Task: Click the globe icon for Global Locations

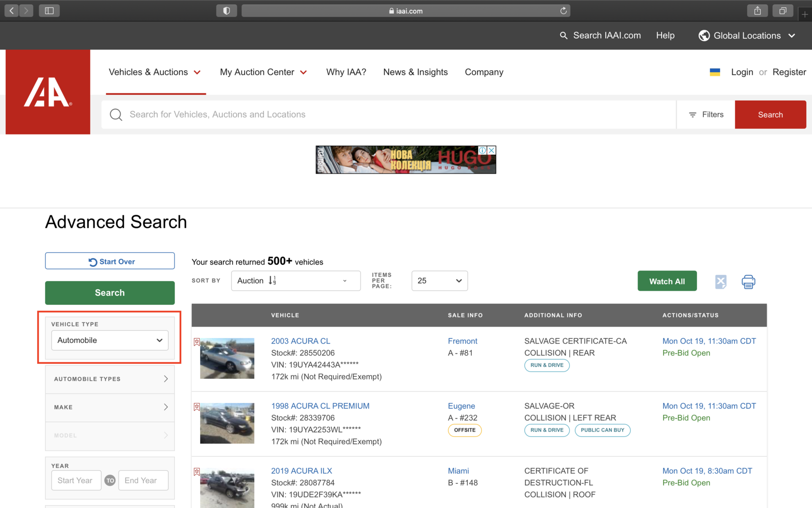Action: pyautogui.click(x=704, y=35)
